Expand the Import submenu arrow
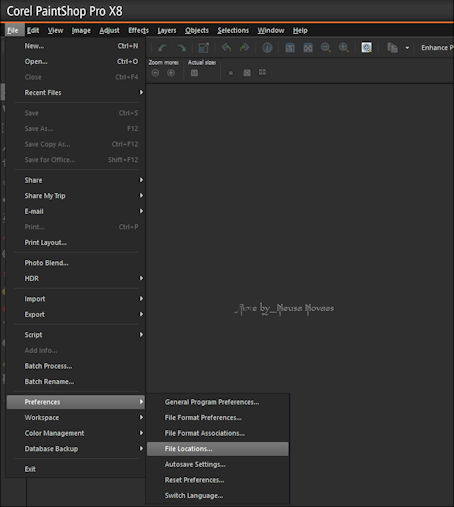The image size is (454, 507). pos(141,299)
